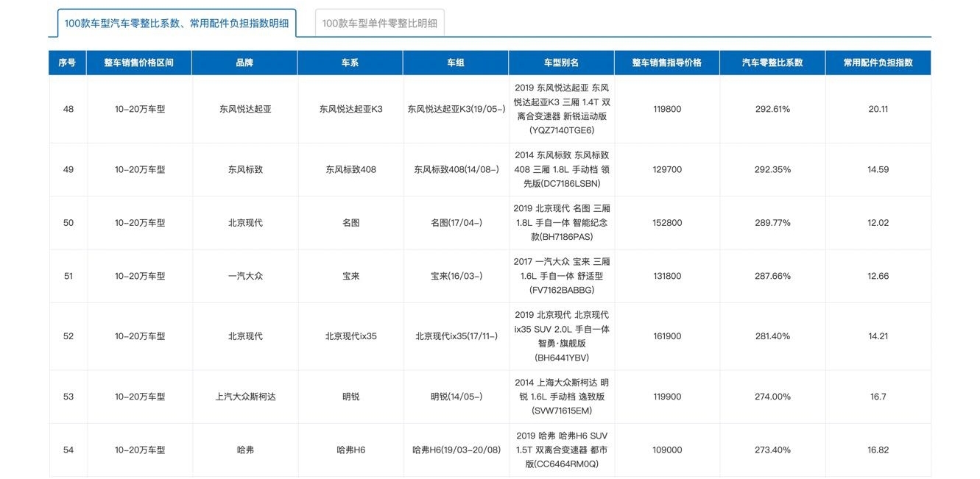Click the 整车销售价格区间 column header

tap(140, 63)
